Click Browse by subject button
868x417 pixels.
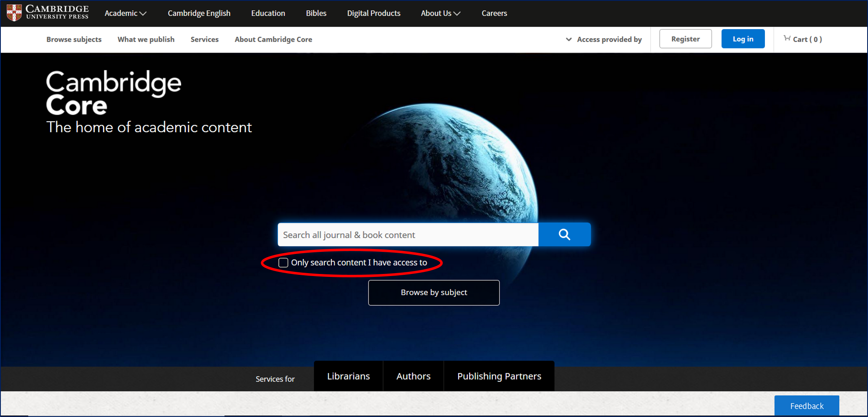(x=434, y=293)
